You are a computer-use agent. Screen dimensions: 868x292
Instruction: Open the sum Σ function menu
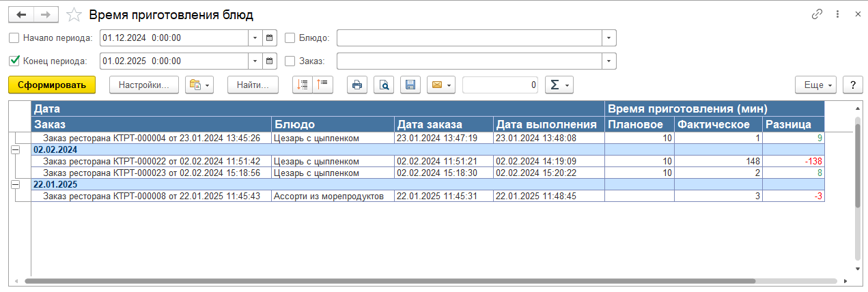pos(559,85)
